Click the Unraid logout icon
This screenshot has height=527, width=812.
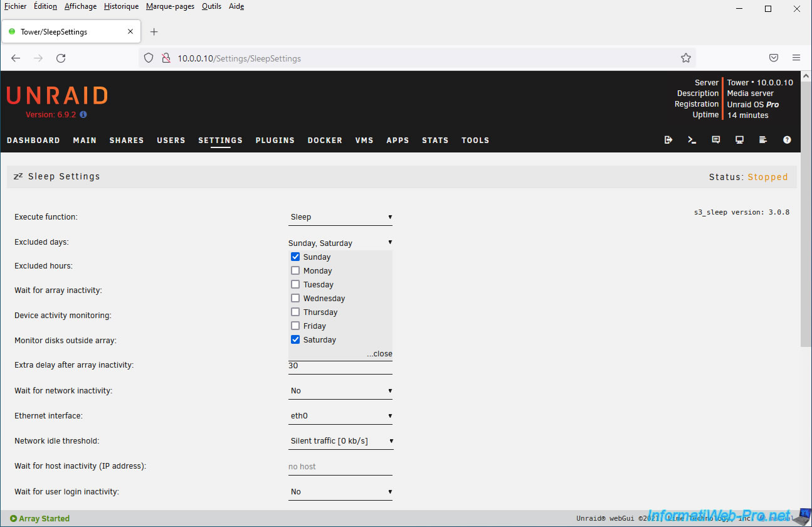point(668,140)
